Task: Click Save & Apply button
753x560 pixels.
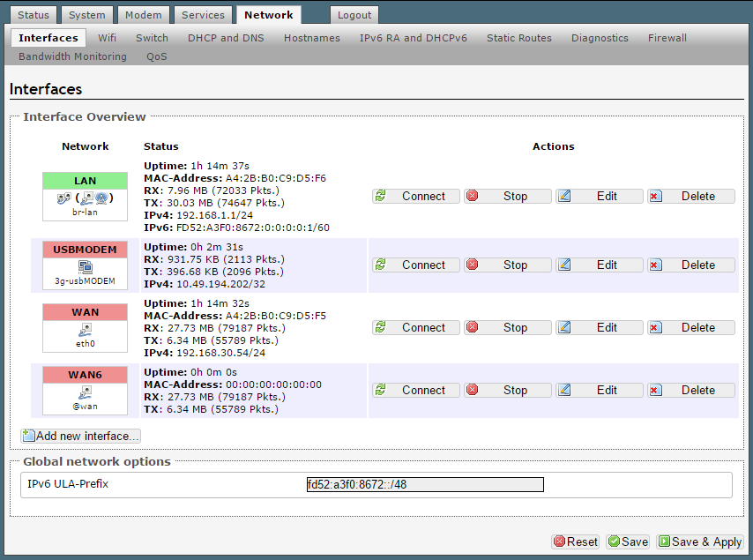Action: point(700,541)
